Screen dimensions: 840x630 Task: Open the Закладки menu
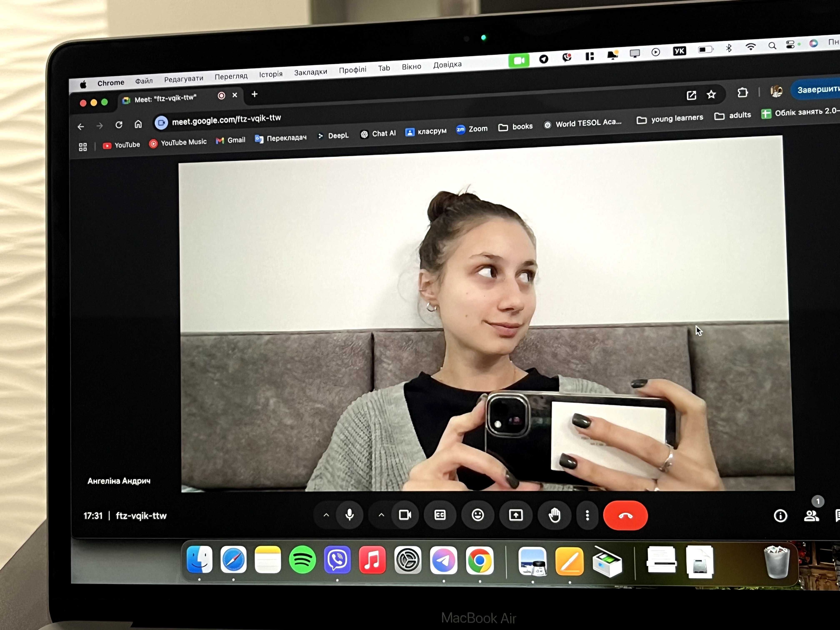click(310, 72)
